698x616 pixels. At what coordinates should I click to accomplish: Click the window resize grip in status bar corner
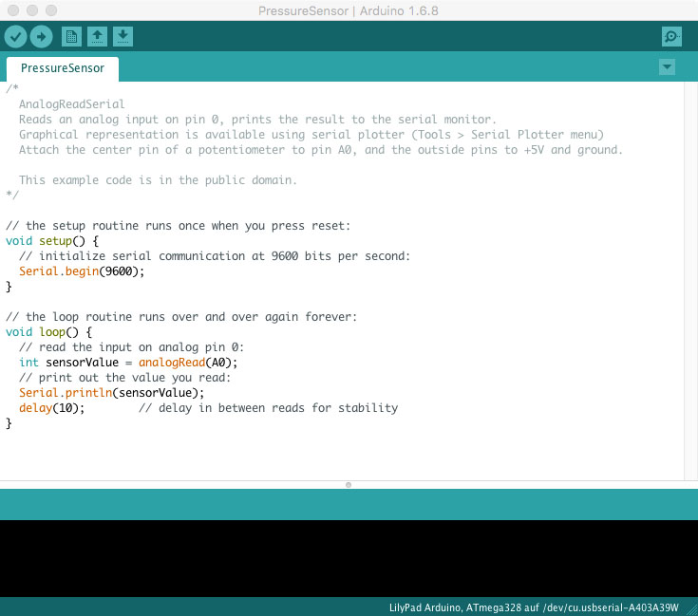pos(691,609)
